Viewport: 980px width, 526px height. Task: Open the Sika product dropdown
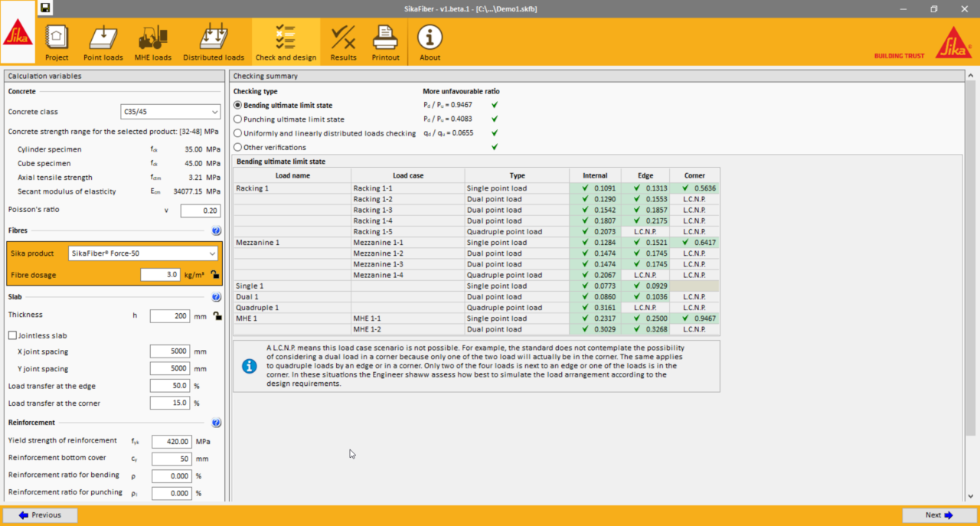[x=142, y=253]
